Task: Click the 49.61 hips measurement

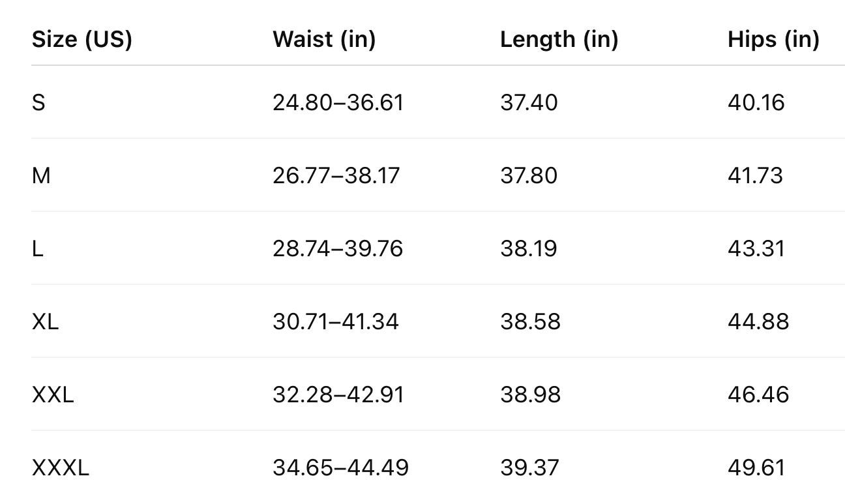Action: tap(756, 467)
